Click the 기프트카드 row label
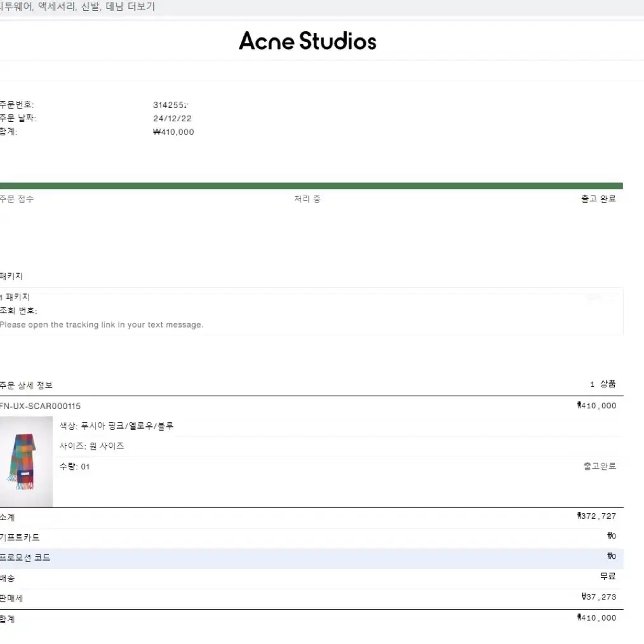Image resolution: width=644 pixels, height=644 pixels. click(x=20, y=538)
